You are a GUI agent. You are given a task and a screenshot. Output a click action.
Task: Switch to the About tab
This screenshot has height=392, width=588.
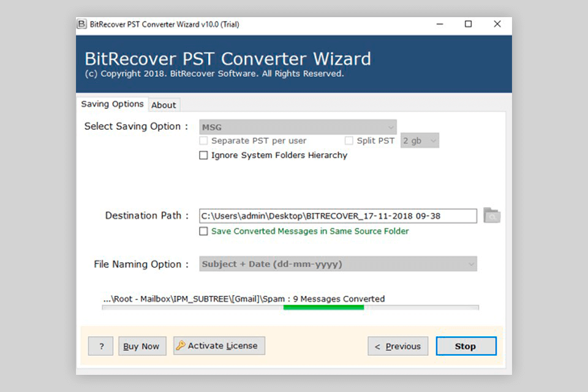pos(164,105)
